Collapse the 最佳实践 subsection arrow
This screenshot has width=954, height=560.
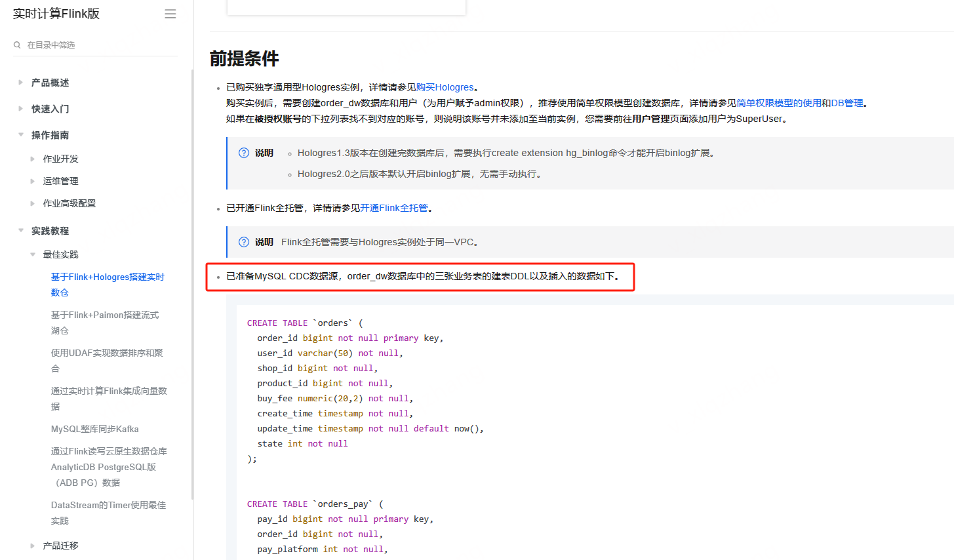[x=33, y=254]
